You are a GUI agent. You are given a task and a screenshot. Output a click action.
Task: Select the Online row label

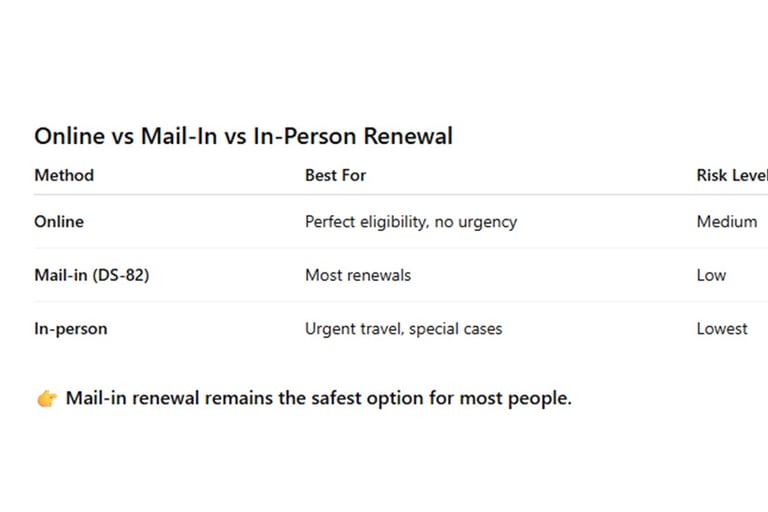(x=59, y=221)
